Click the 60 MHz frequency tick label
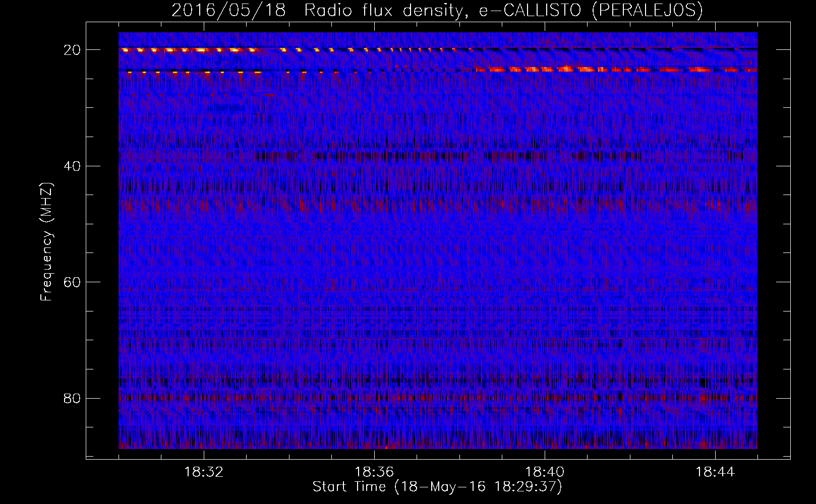This screenshot has height=504, width=816. pyautogui.click(x=72, y=282)
